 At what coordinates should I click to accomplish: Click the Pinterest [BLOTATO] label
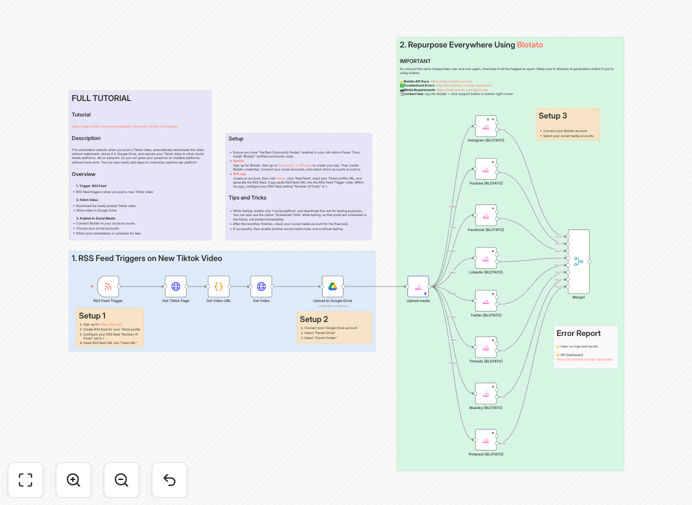486,454
